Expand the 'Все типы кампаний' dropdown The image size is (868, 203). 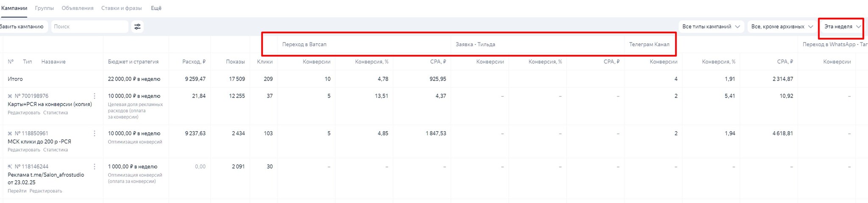pyautogui.click(x=711, y=27)
